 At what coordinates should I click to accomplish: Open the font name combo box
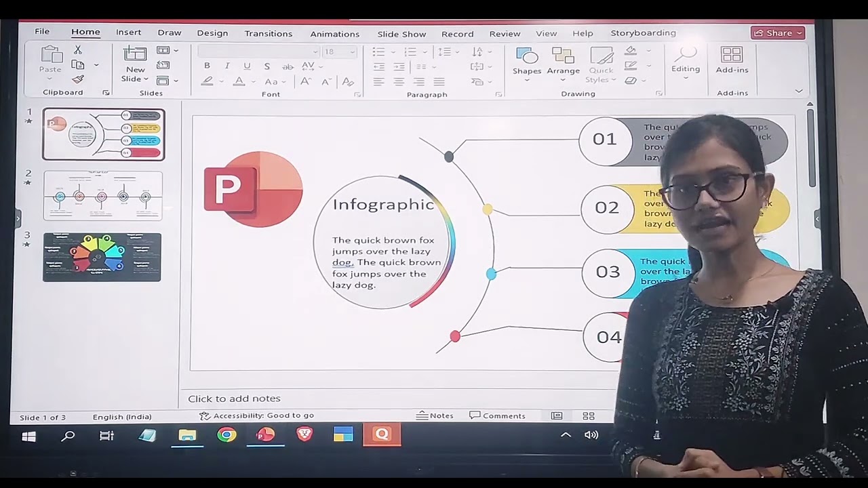(258, 52)
